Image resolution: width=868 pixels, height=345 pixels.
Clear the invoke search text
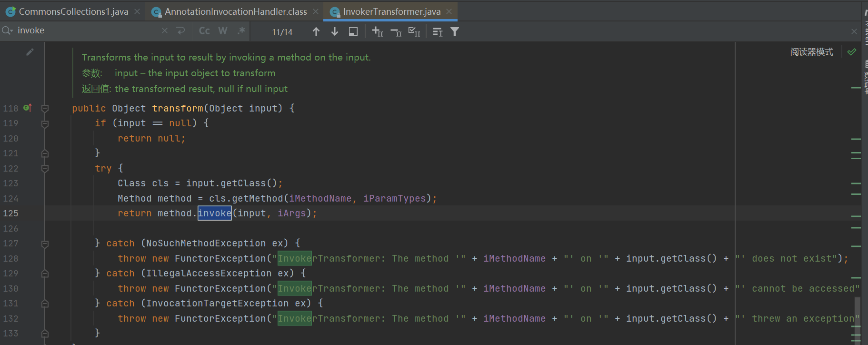coord(165,30)
